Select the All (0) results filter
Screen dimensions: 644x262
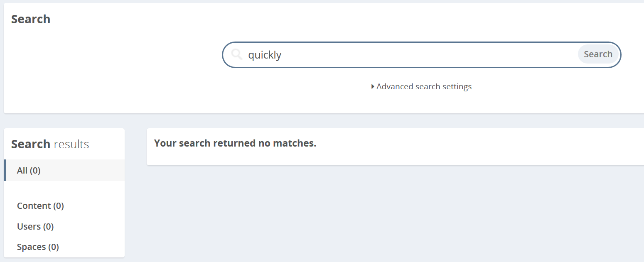point(28,170)
